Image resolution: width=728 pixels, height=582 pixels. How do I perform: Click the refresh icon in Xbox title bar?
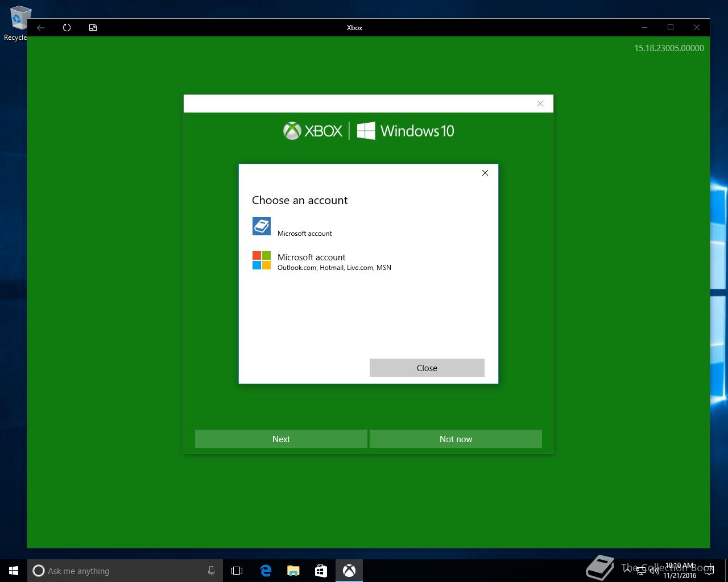(67, 27)
